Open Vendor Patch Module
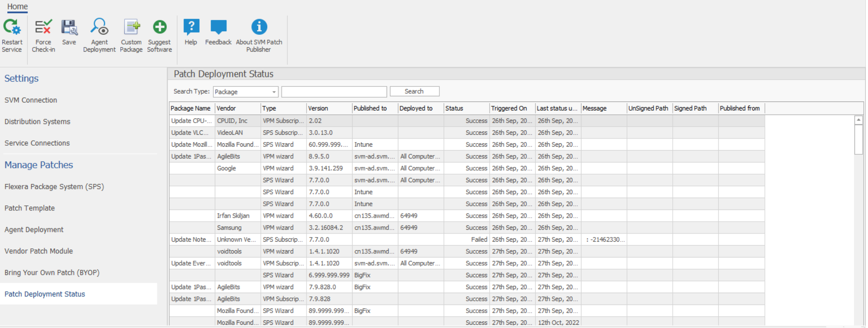 pyautogui.click(x=39, y=251)
